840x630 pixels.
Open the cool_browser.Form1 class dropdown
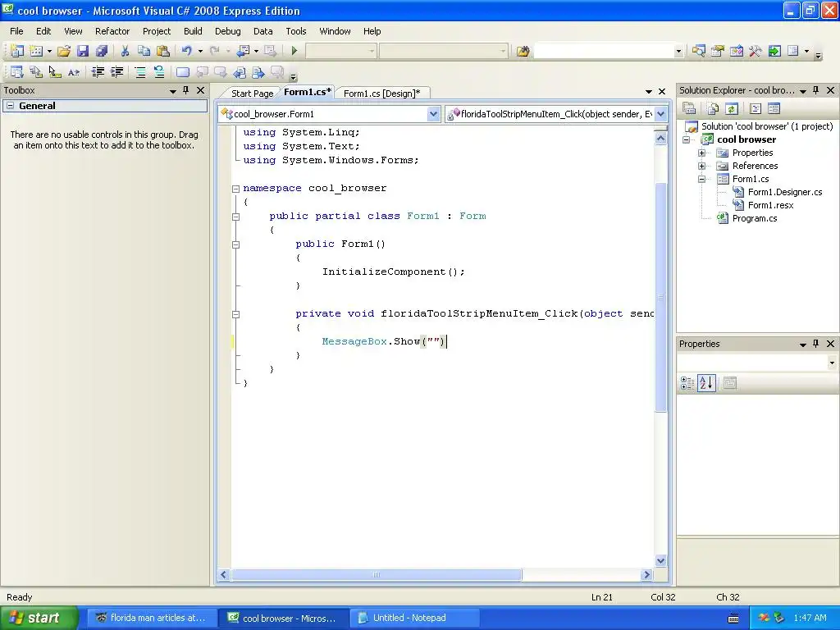click(433, 113)
